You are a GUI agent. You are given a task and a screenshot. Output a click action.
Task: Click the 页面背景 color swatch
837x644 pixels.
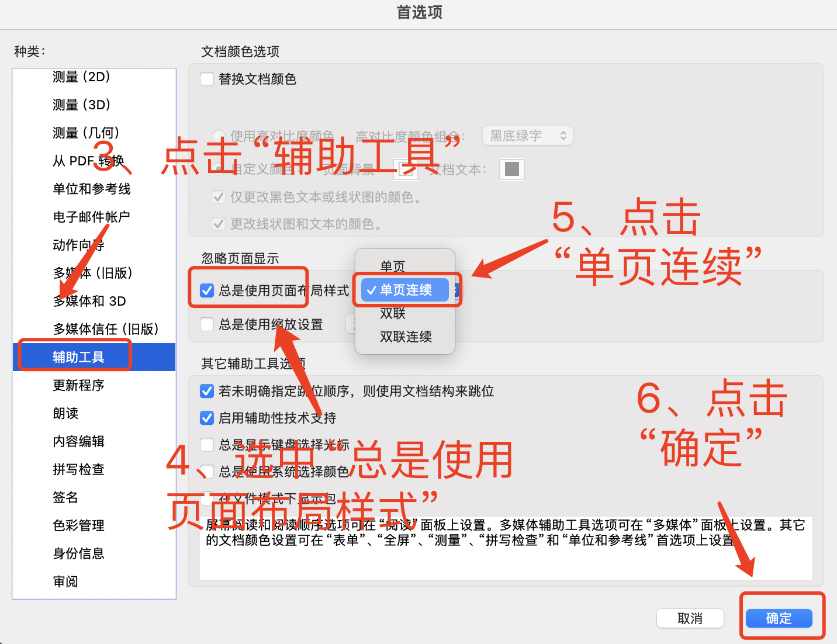(406, 169)
